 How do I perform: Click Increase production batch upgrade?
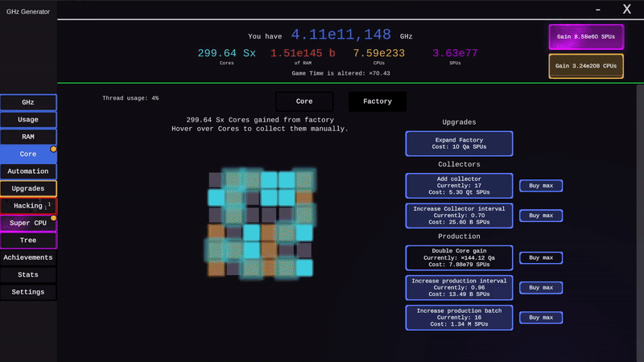[x=459, y=318]
